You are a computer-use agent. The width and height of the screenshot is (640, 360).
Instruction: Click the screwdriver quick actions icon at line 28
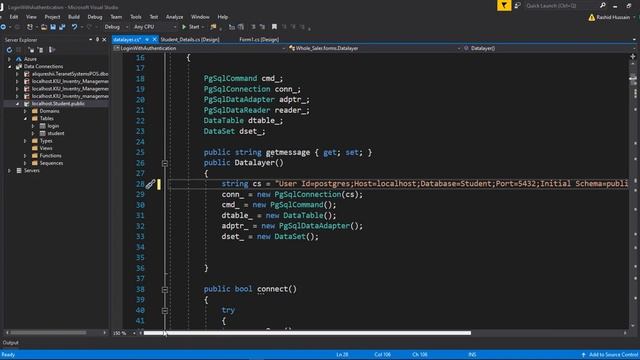tap(150, 184)
